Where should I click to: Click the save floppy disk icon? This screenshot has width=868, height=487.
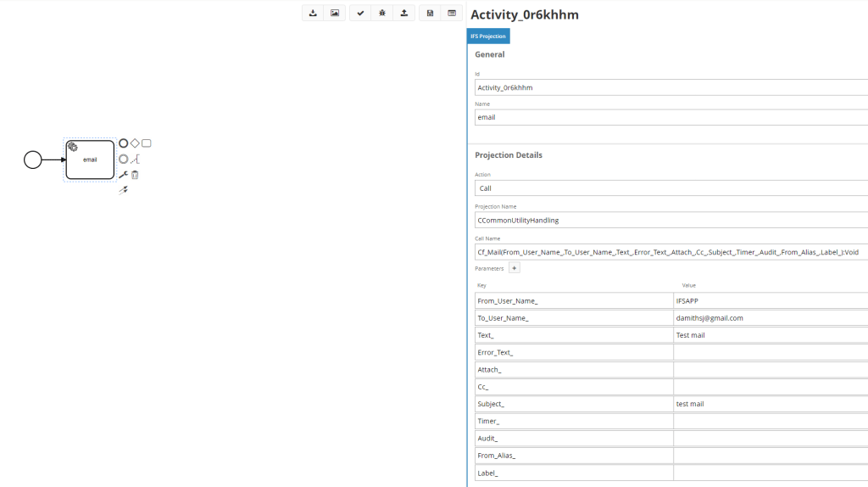tap(430, 14)
